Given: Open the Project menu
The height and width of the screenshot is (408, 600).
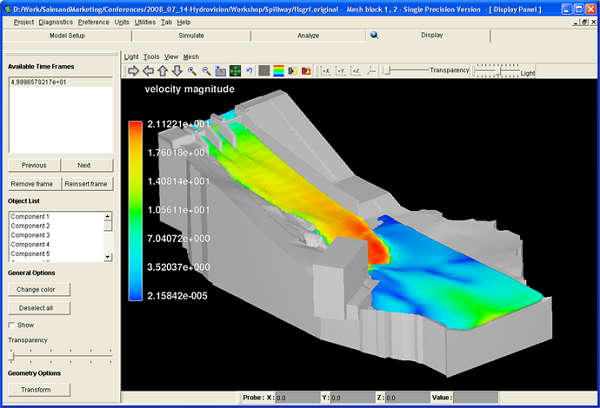Looking at the screenshot, I should 24,22.
